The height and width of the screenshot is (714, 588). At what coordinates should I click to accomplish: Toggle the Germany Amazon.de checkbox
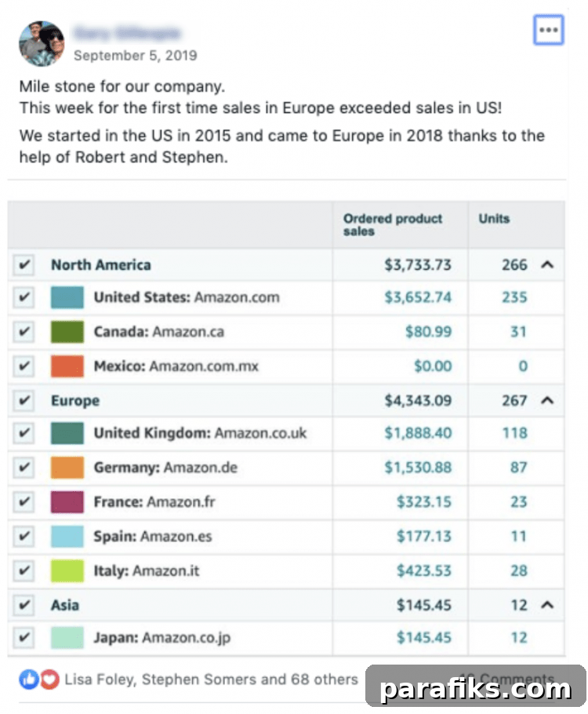pyautogui.click(x=24, y=468)
